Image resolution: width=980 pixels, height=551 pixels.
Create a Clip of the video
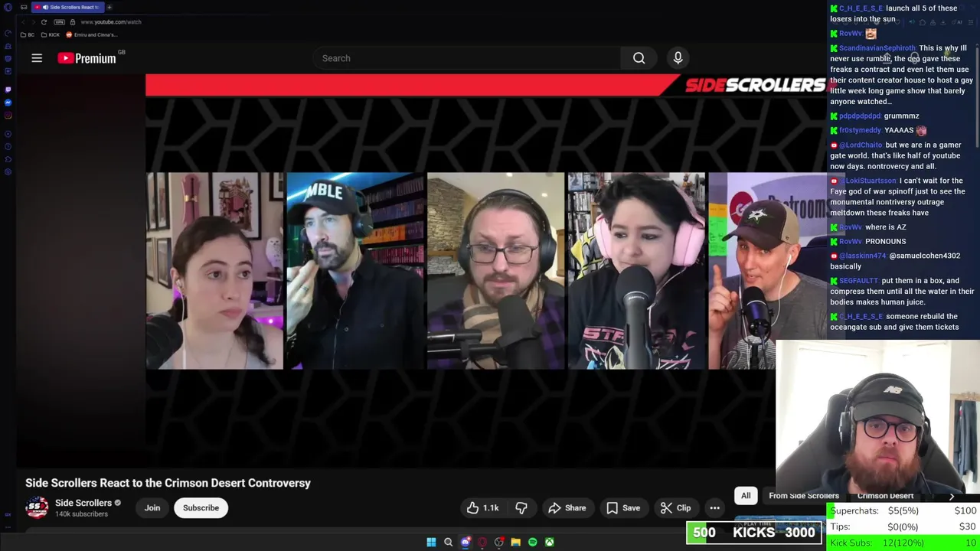pyautogui.click(x=676, y=508)
